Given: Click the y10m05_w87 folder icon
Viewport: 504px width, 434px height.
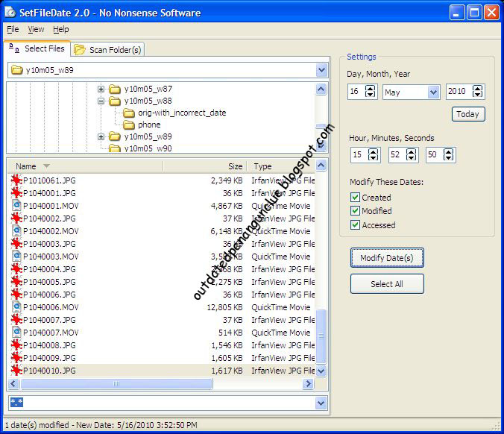Looking at the screenshot, I should point(114,89).
